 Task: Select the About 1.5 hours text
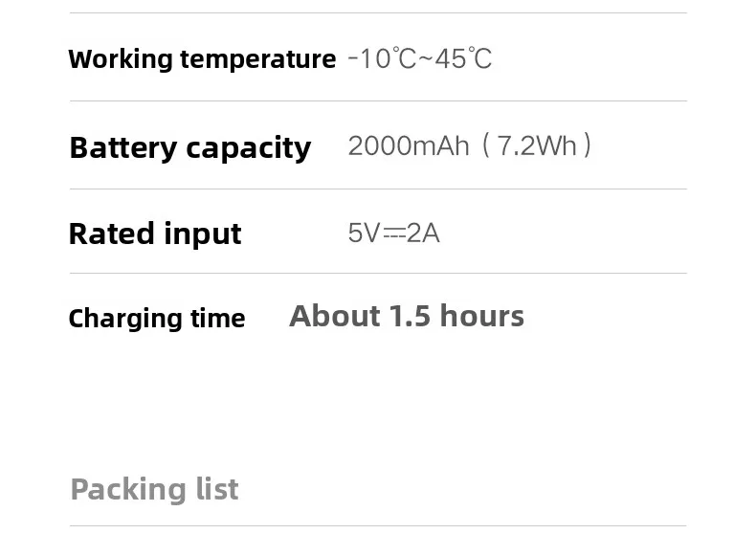[407, 317]
